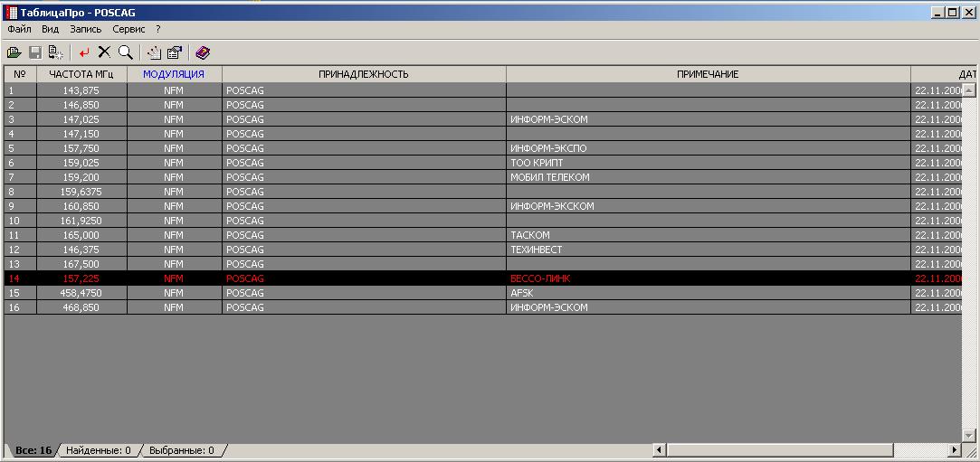This screenshot has width=980, height=462.
Task: Click NFM modulation in row 1
Action: 174,90
